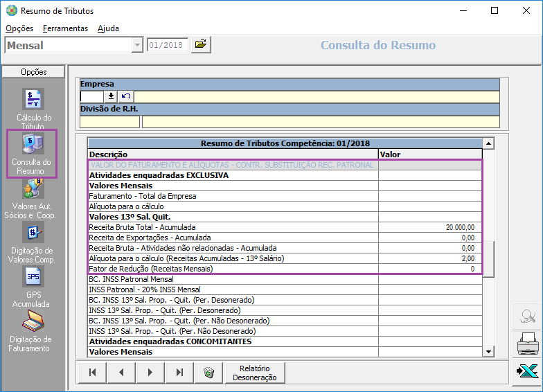Click the Divisão de R.H. code field
543x392 pixels.
[x=109, y=122]
